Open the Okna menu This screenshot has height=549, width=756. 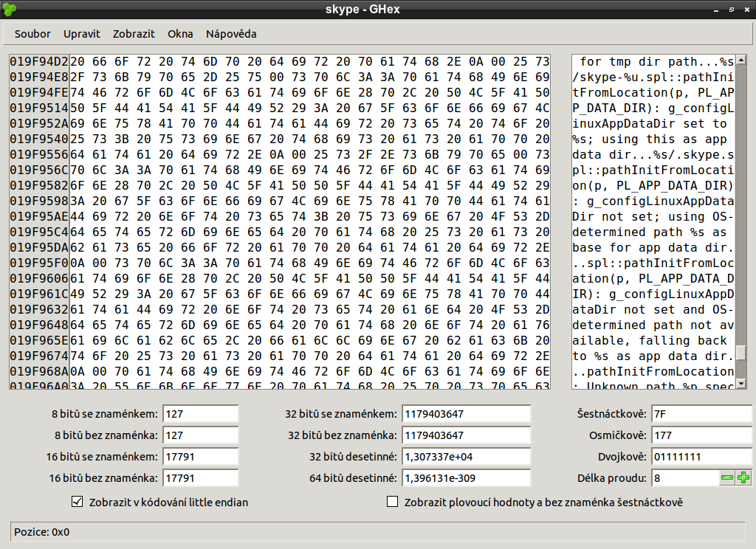click(x=180, y=34)
